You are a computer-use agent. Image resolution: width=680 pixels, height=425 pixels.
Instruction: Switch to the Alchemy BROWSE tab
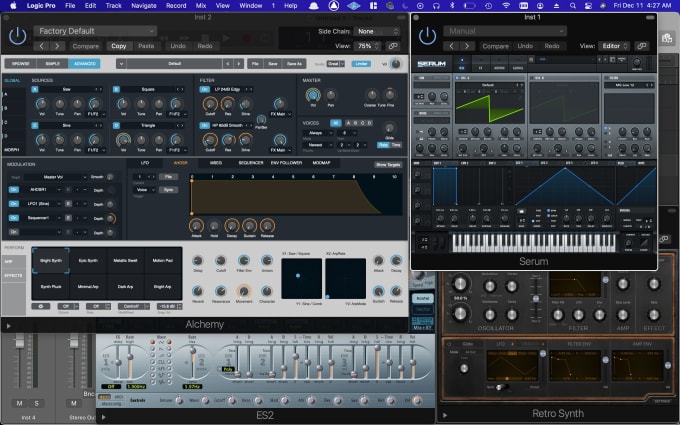coord(20,64)
